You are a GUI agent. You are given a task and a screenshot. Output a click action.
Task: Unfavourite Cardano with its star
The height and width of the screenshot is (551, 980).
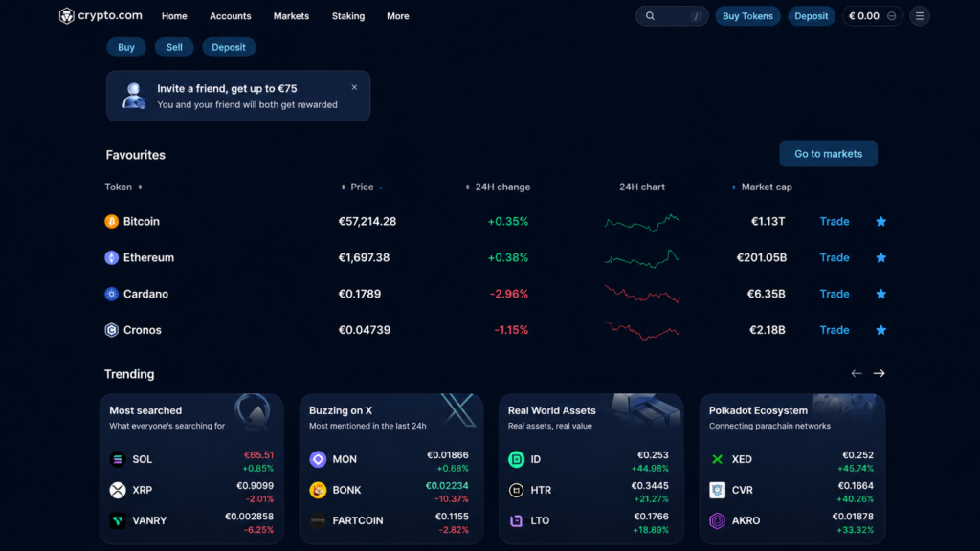[x=880, y=294]
